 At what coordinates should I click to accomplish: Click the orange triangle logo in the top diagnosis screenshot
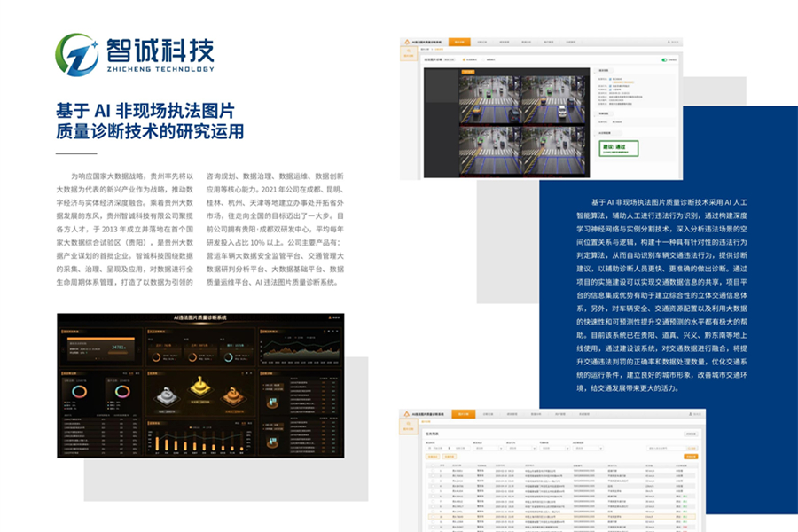tap(407, 42)
